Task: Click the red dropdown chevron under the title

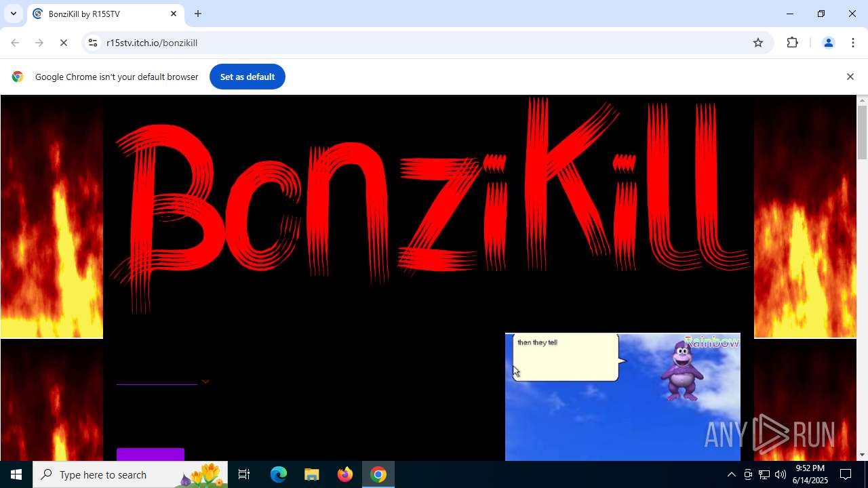Action: coord(205,382)
